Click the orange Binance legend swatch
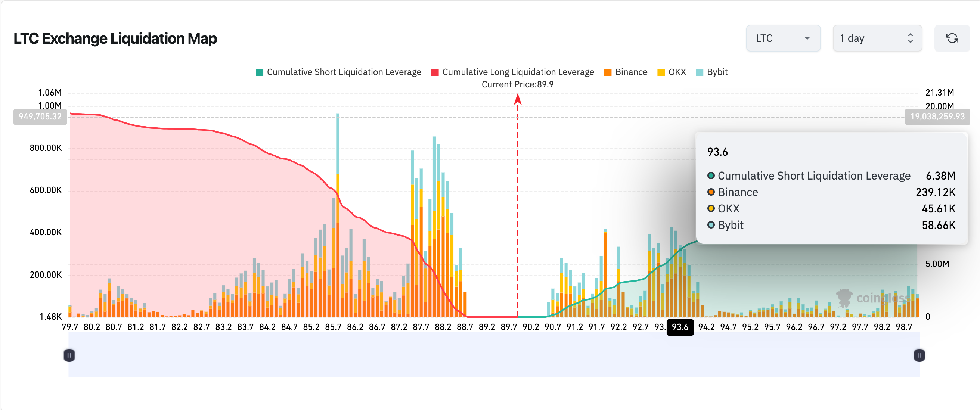The width and height of the screenshot is (980, 410). click(x=608, y=73)
